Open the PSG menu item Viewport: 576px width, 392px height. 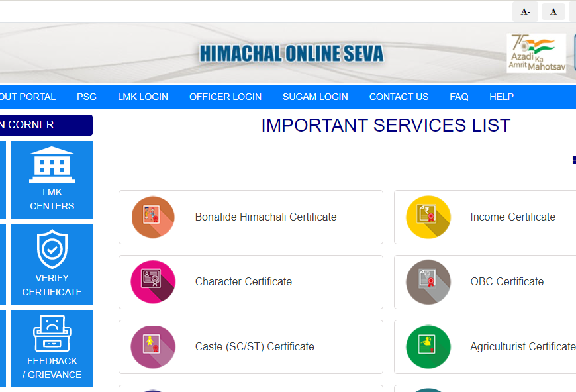click(x=87, y=97)
